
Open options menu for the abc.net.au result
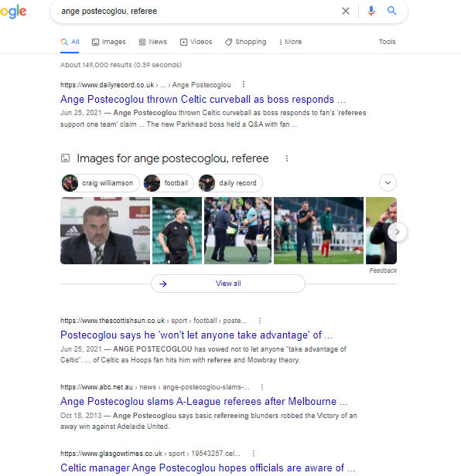click(262, 387)
